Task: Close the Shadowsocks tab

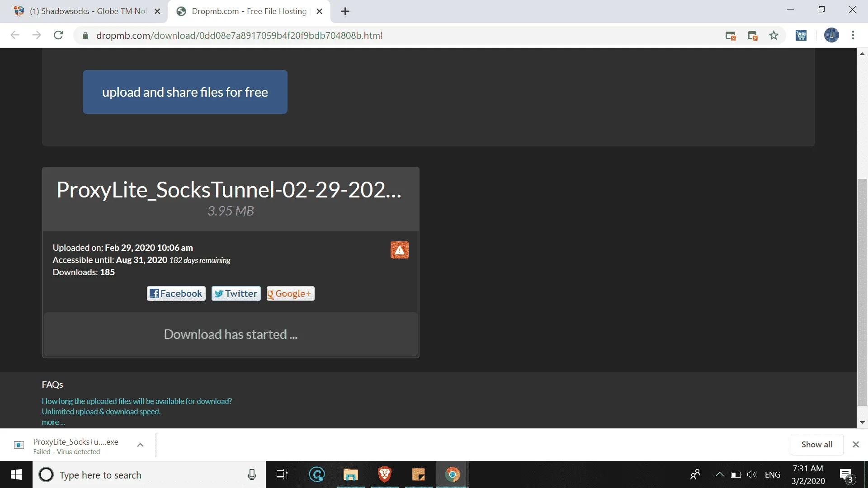Action: 157,11
